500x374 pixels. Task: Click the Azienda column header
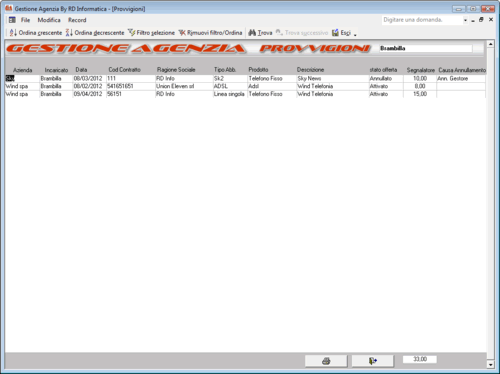[23, 70]
